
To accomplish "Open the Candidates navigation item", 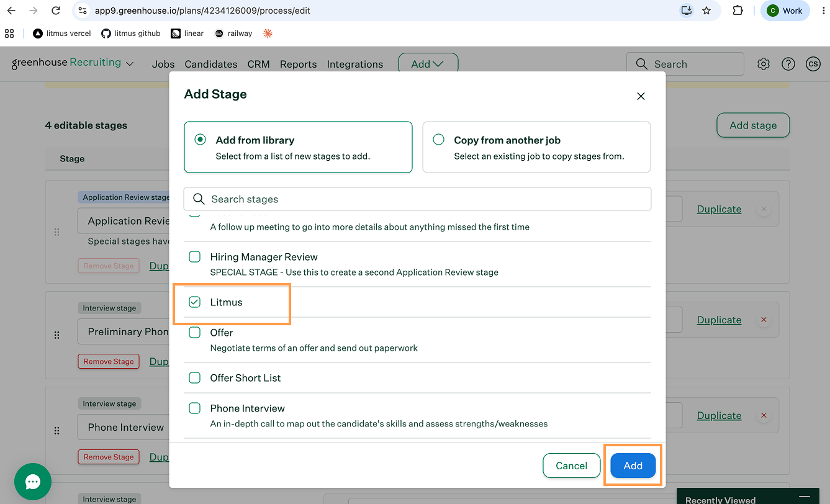I will pyautogui.click(x=211, y=64).
